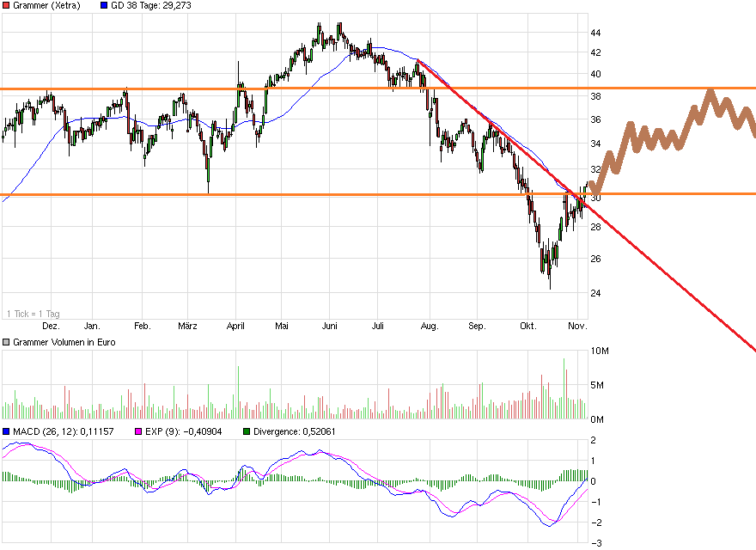Select the 'Grammer (Xetra)' legend label
This screenshot has width=756, height=550.
point(46,6)
